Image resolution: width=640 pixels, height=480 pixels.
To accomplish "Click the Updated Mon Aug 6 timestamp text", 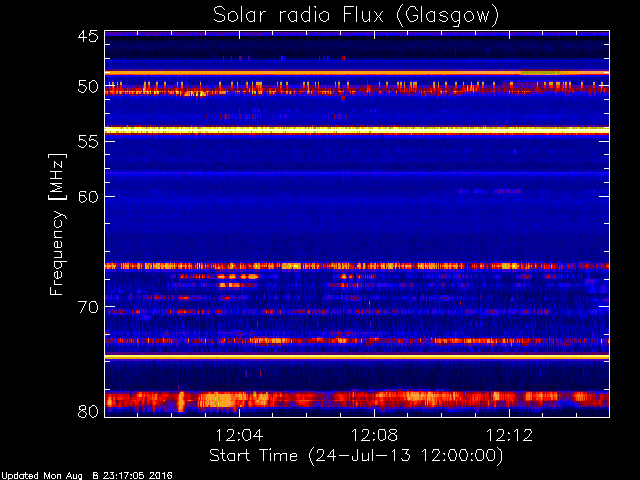I will coord(87,476).
